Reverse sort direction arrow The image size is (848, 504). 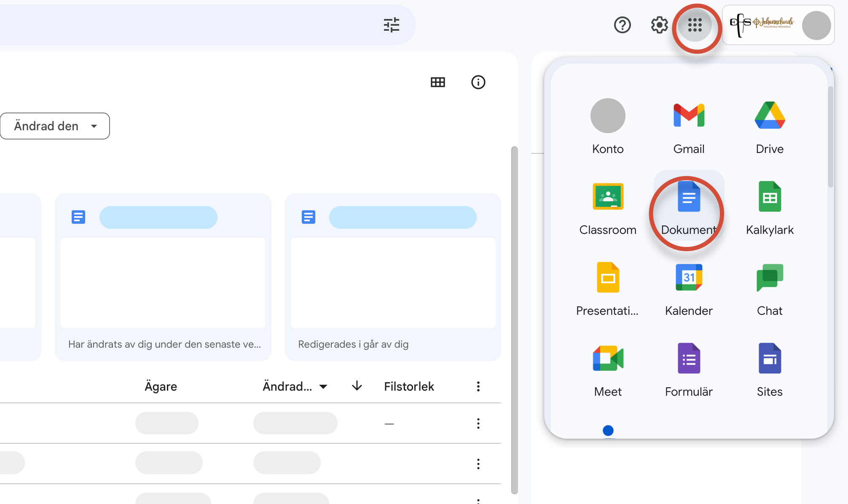pos(357,386)
